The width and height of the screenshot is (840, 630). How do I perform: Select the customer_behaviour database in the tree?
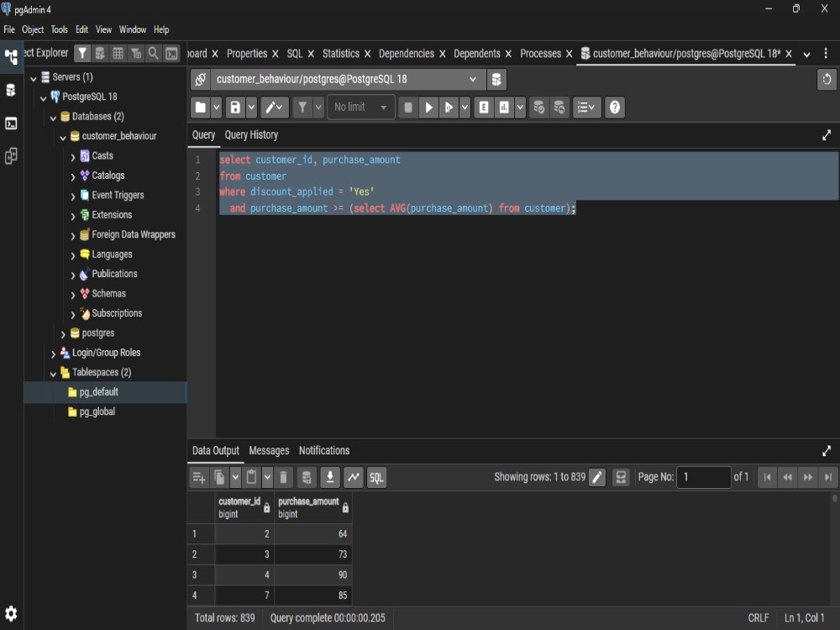[x=119, y=136]
